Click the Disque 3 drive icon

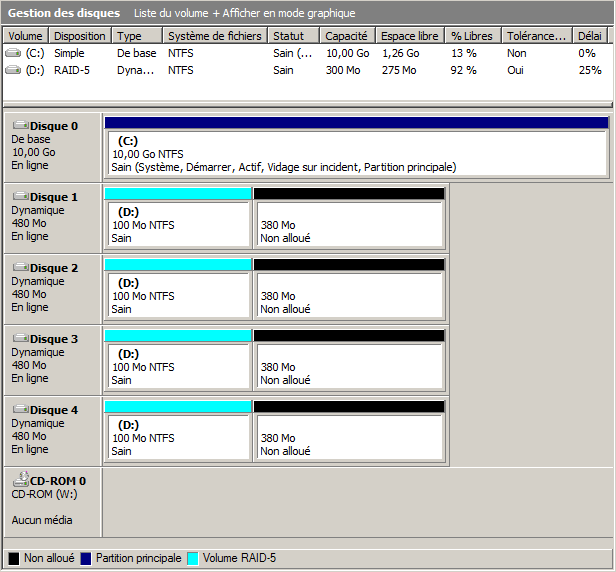click(20, 339)
